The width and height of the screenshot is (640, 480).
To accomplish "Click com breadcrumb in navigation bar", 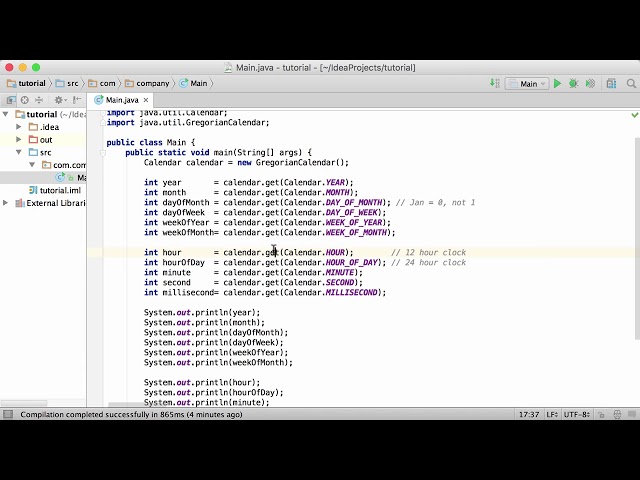I will click(x=102, y=84).
